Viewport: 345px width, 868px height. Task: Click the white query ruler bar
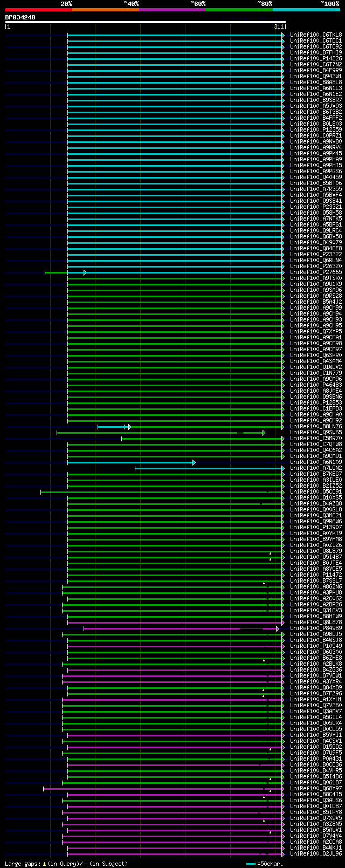click(145, 22)
